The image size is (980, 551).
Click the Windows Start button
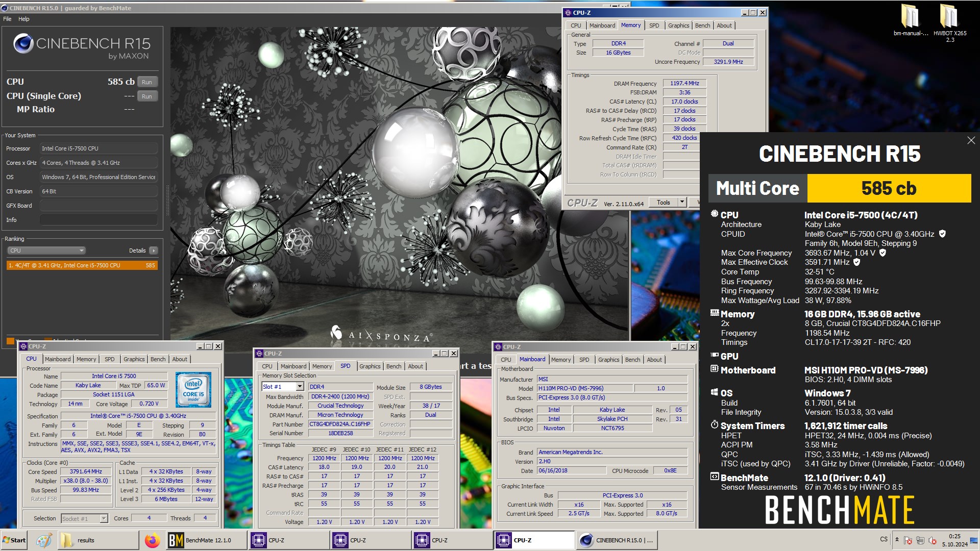tap(14, 540)
